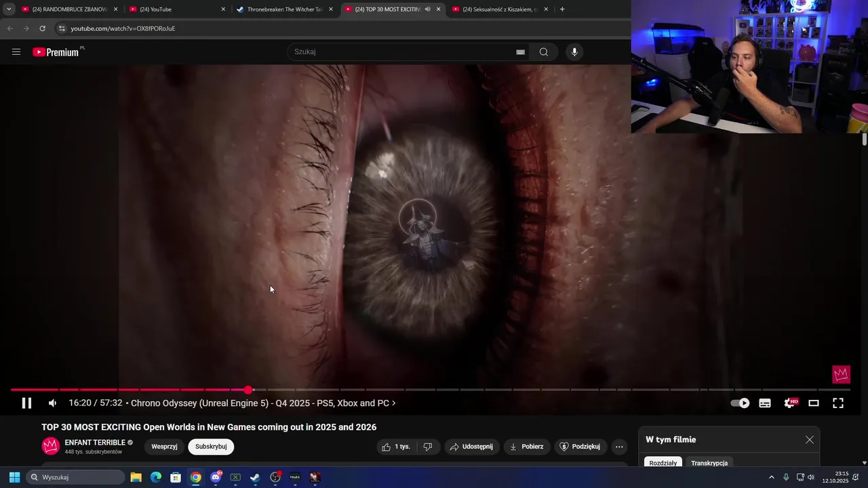This screenshot has height=488, width=868.
Task: Open Google Chrome taskbar icon
Action: point(195,477)
